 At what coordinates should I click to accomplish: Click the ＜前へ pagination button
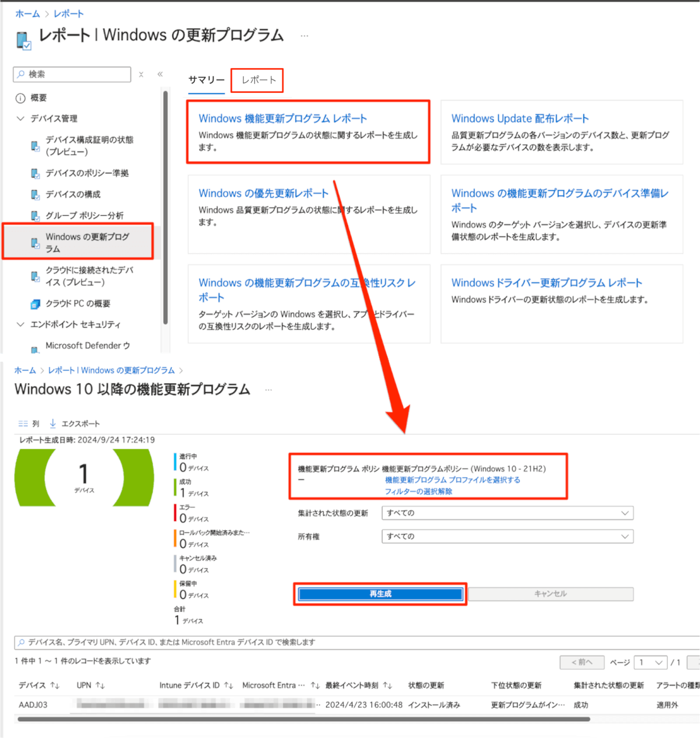[x=582, y=662]
